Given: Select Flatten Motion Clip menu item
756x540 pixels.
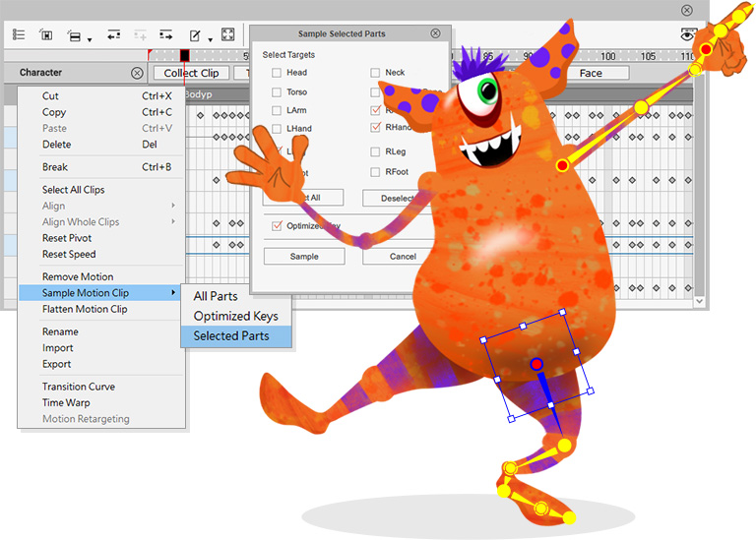Looking at the screenshot, I should 85,309.
